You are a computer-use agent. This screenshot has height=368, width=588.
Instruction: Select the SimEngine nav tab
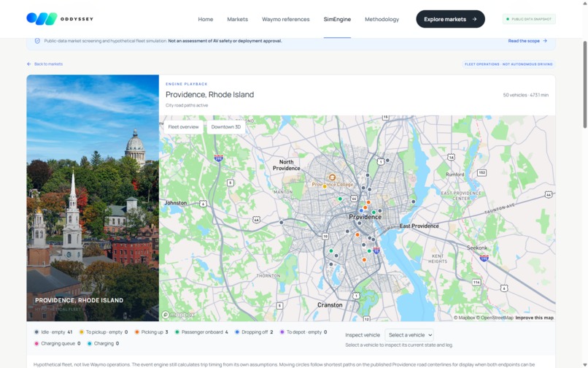[x=337, y=19]
